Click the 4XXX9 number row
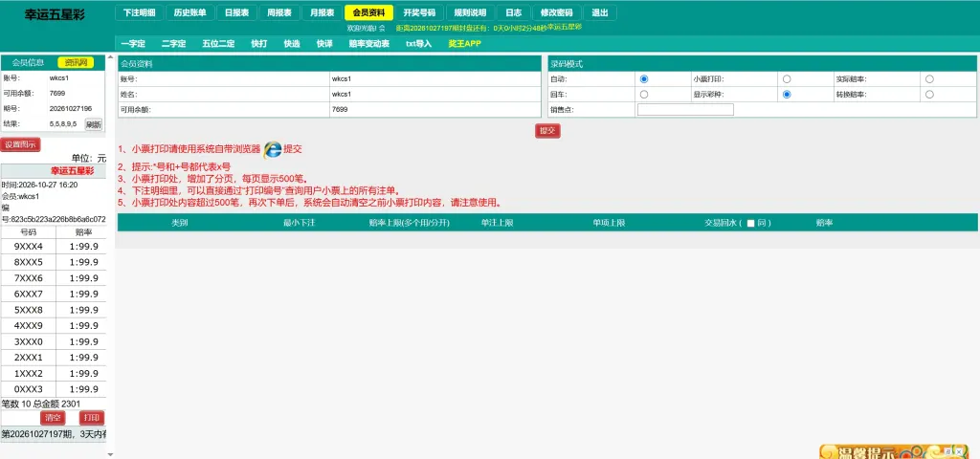 tap(54, 326)
